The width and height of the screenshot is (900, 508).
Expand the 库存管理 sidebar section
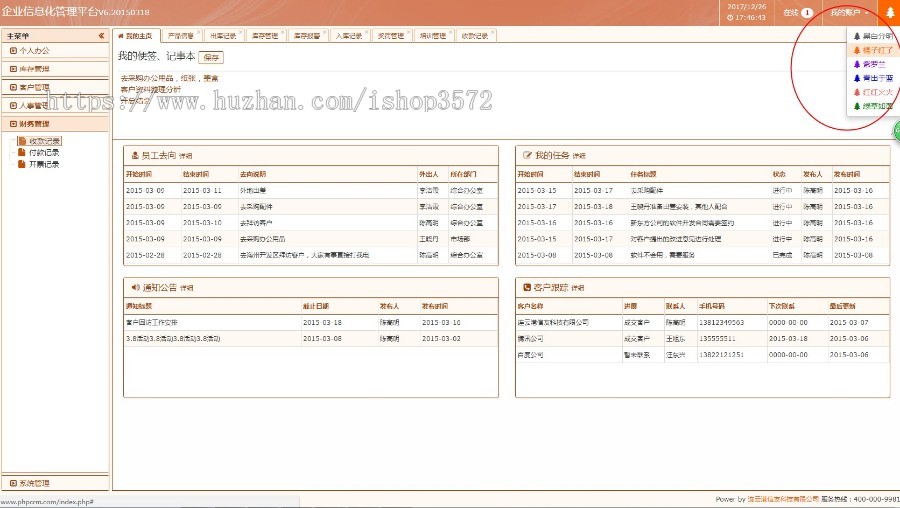(x=55, y=69)
